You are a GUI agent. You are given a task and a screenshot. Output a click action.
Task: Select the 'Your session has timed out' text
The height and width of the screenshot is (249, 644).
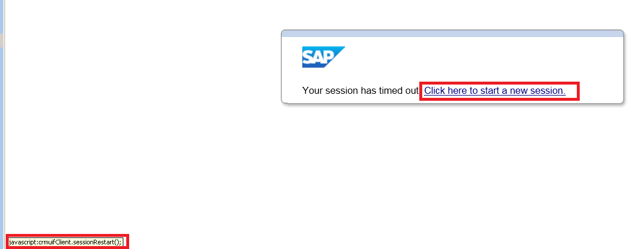tap(360, 91)
